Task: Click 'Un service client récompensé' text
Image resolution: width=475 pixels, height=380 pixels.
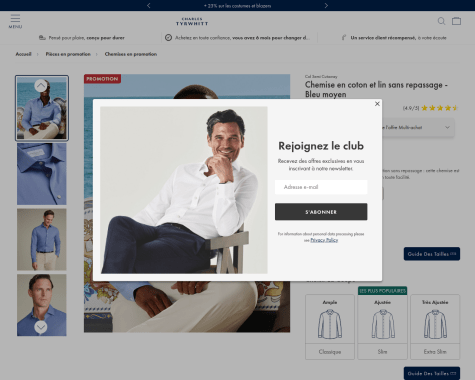Action: [x=383, y=38]
